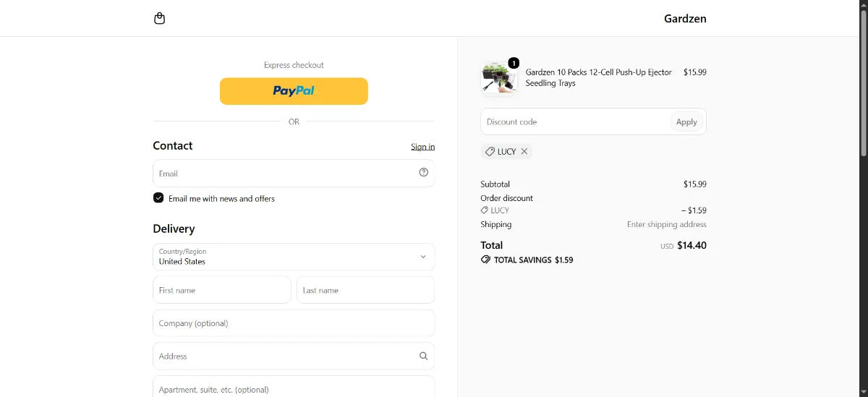The image size is (868, 397).
Task: Remove the LUCY discount code chip
Action: pos(524,151)
